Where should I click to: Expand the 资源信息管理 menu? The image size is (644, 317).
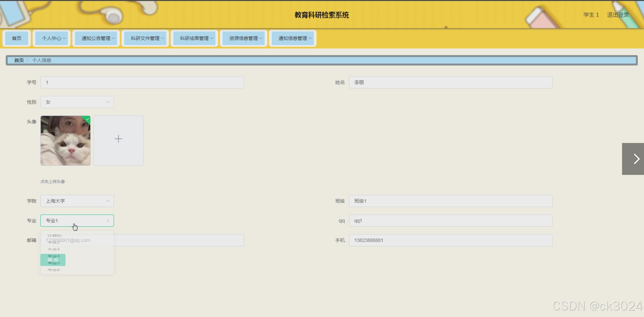tap(243, 38)
